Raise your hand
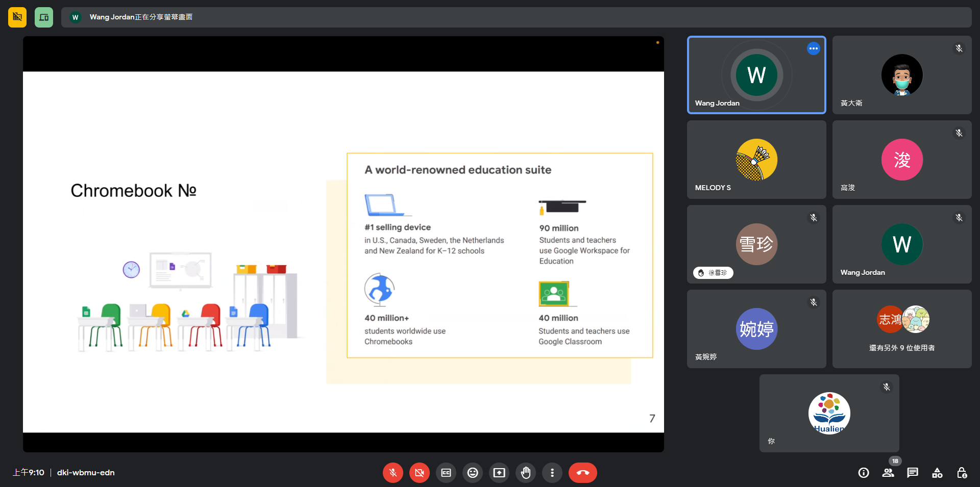The image size is (980, 487). [526, 473]
